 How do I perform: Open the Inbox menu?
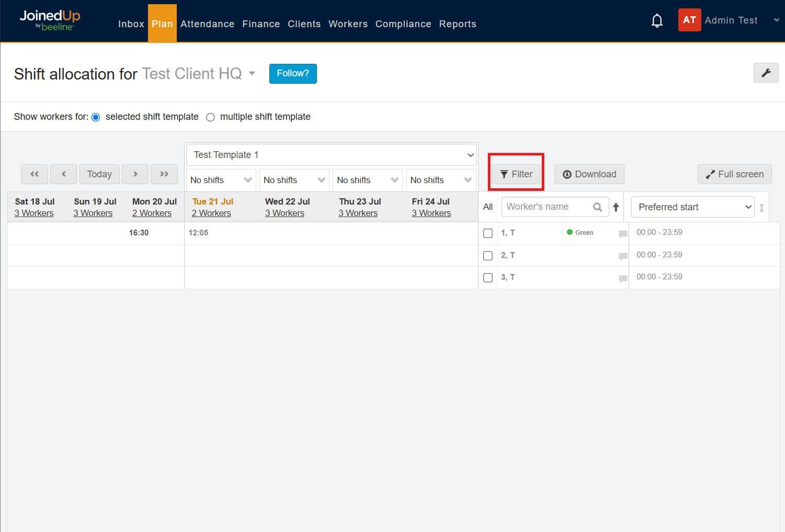pyautogui.click(x=131, y=24)
